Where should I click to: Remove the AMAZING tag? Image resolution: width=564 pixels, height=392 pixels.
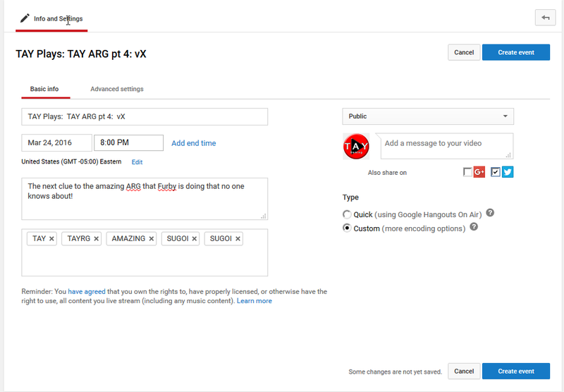click(151, 239)
